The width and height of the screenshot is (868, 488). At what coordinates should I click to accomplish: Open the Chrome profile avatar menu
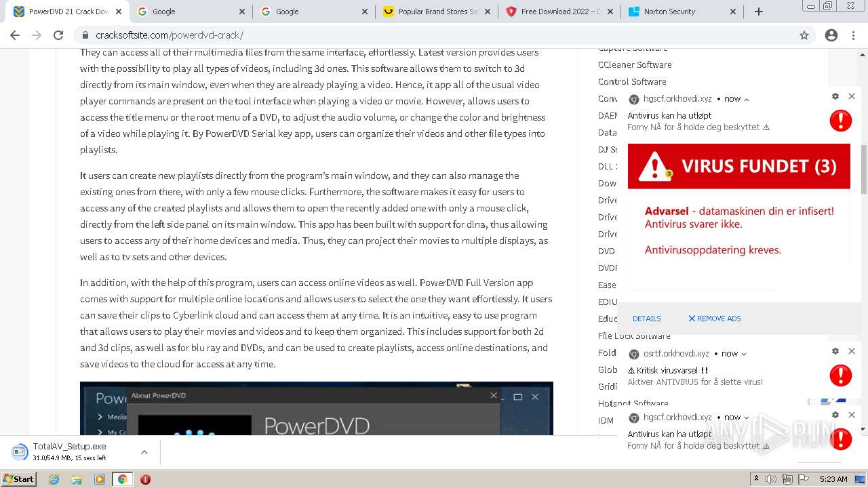coord(831,35)
